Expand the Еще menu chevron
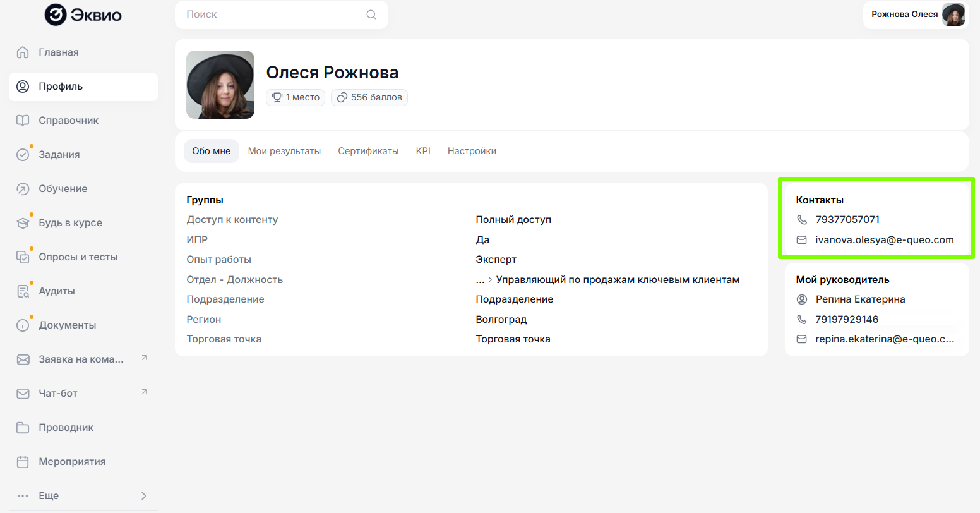The image size is (980, 513). point(144,496)
